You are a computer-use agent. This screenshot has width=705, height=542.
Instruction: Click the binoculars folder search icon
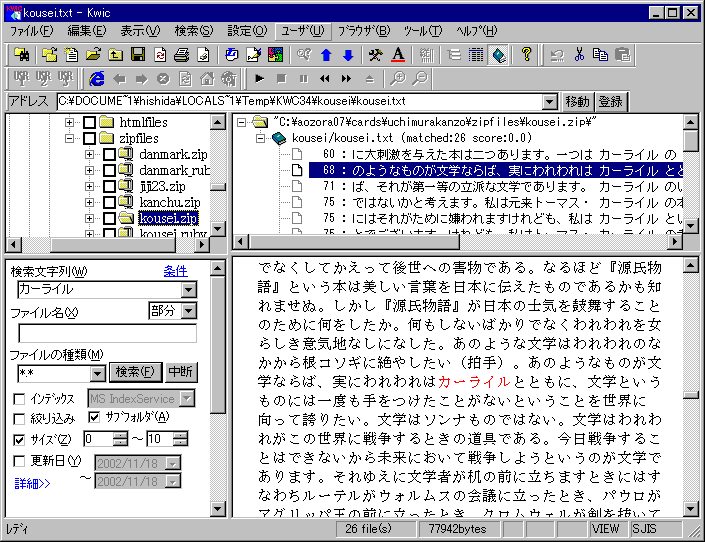click(x=21, y=55)
